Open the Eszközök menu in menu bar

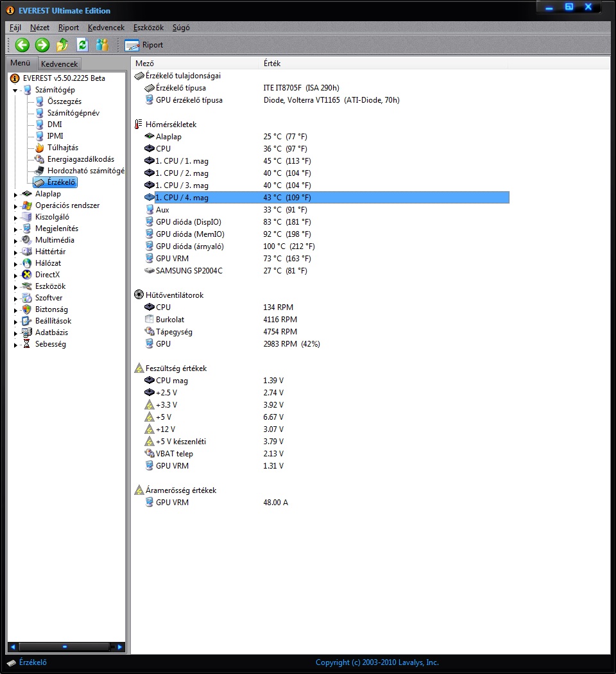pyautogui.click(x=148, y=28)
